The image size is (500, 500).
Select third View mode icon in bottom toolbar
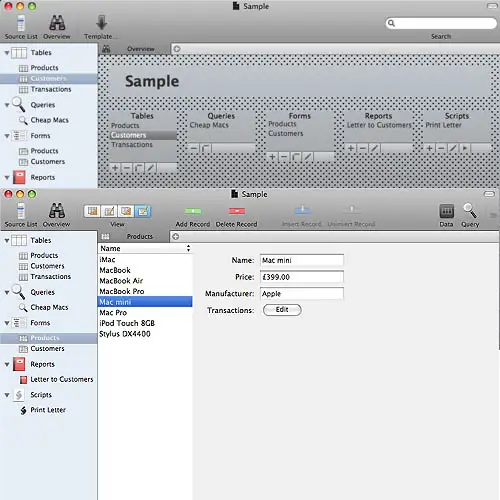click(x=126, y=211)
